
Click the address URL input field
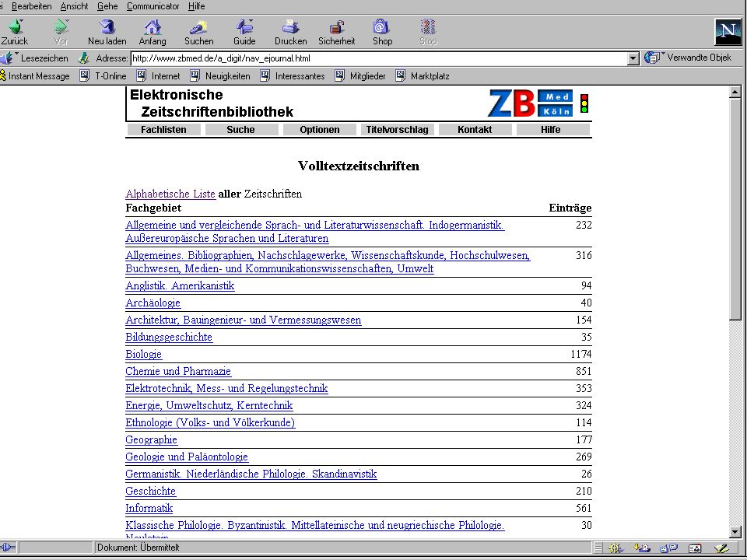pos(379,58)
